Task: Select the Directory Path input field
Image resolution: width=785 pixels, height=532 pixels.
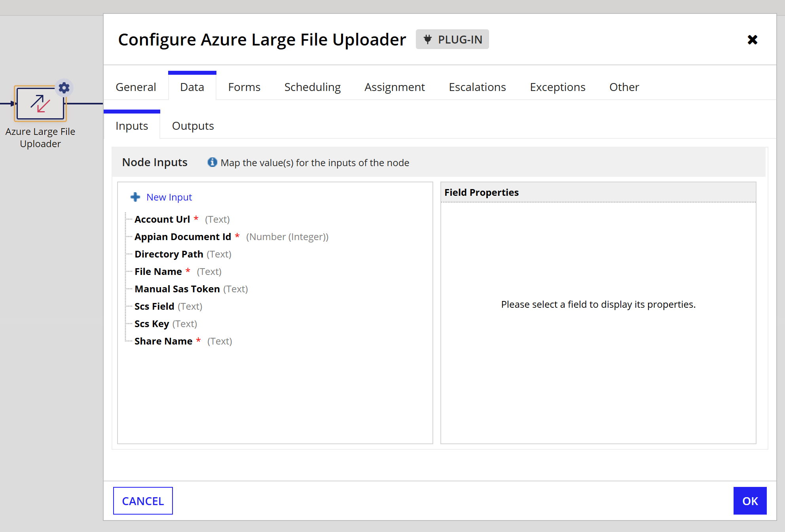Action: (x=169, y=254)
